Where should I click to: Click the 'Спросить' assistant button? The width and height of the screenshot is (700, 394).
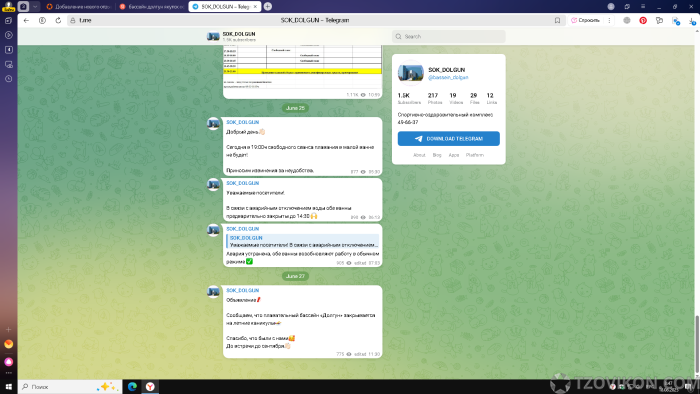click(x=585, y=20)
